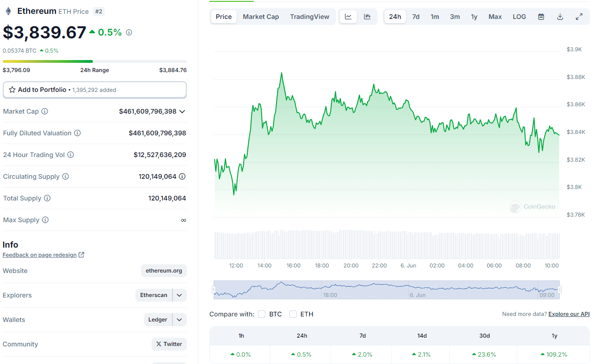Open the 24 Hour Trading Vol info icon
Image resolution: width=594 pixels, height=364 pixels.
pyautogui.click(x=70, y=155)
